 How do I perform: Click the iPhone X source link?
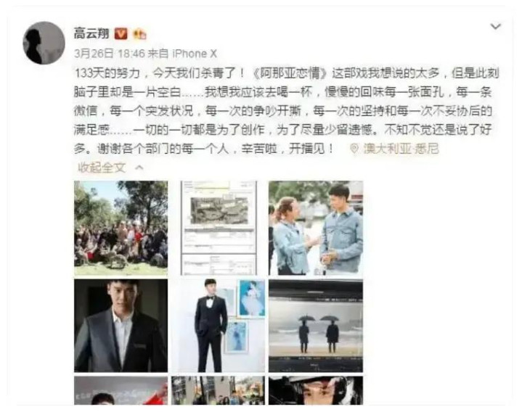[x=194, y=54]
